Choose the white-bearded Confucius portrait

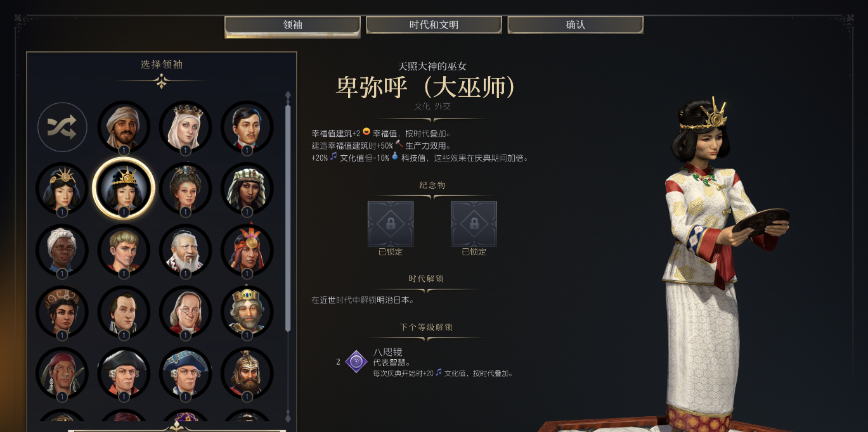pyautogui.click(x=185, y=250)
